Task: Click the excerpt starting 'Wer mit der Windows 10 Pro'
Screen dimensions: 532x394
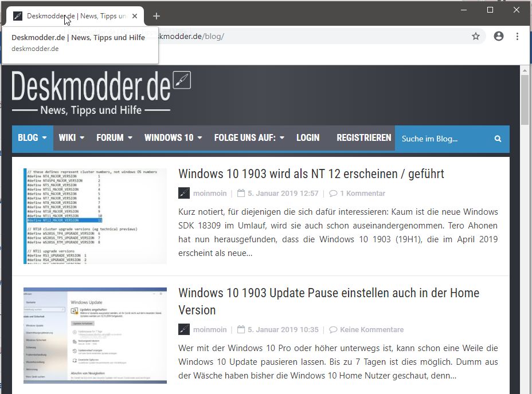Action: coord(338,362)
